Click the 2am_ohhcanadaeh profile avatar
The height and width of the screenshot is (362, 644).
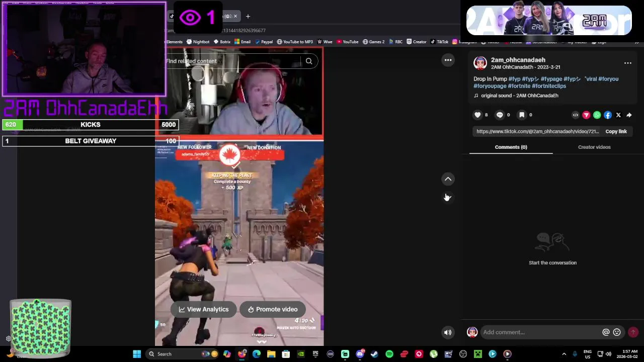click(480, 63)
